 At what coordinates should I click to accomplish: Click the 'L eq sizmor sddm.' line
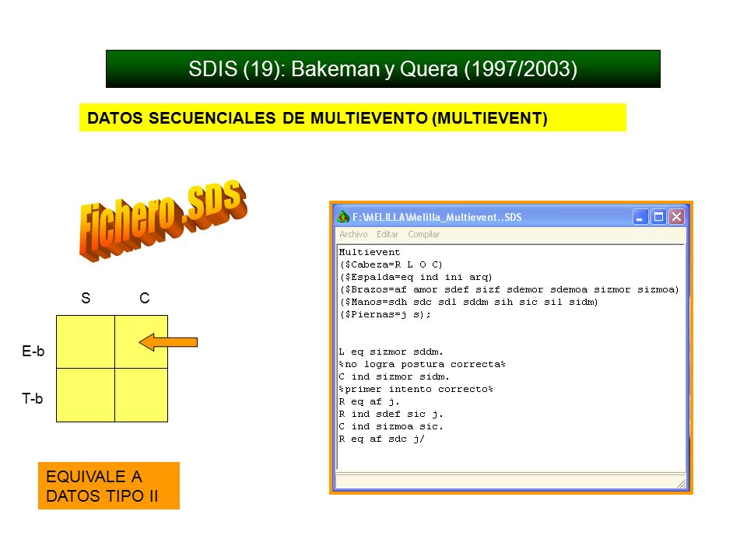391,352
